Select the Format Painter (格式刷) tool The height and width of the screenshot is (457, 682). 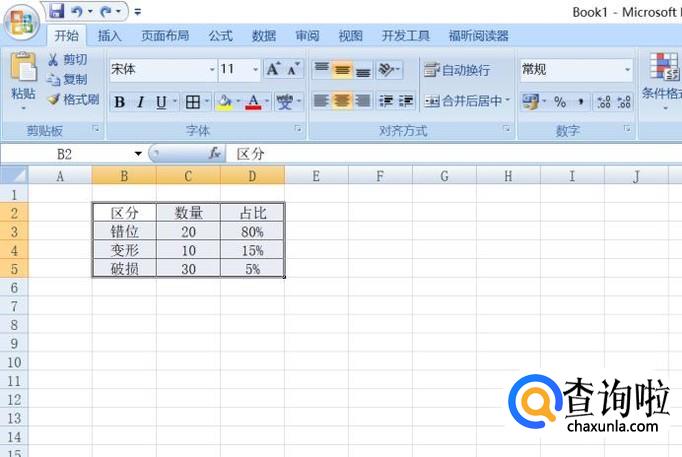pyautogui.click(x=72, y=100)
